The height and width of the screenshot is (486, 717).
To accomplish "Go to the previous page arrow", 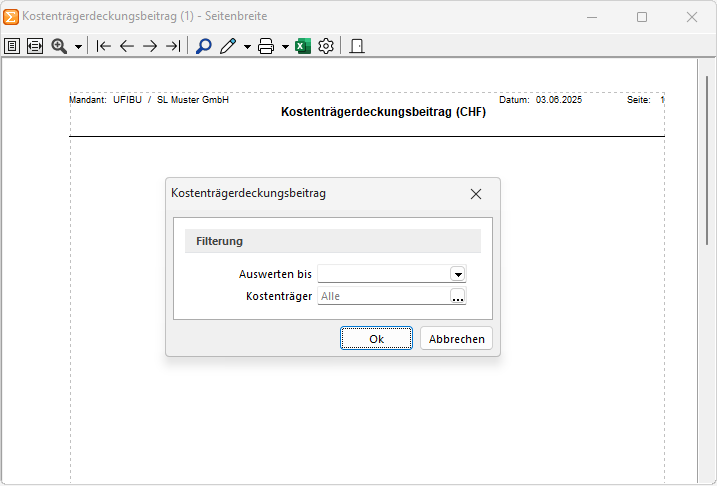I will pos(127,46).
